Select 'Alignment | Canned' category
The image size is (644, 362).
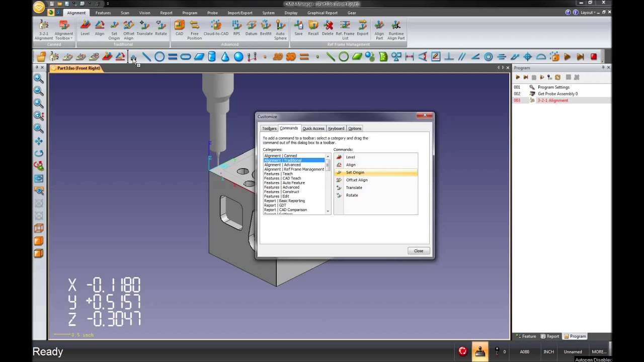(x=294, y=156)
